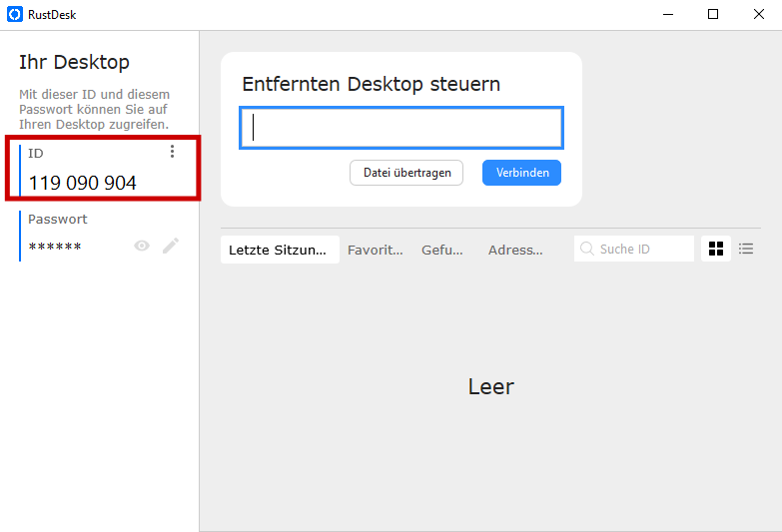Switch to grid tile view
This screenshot has width=782, height=532.
tap(716, 249)
